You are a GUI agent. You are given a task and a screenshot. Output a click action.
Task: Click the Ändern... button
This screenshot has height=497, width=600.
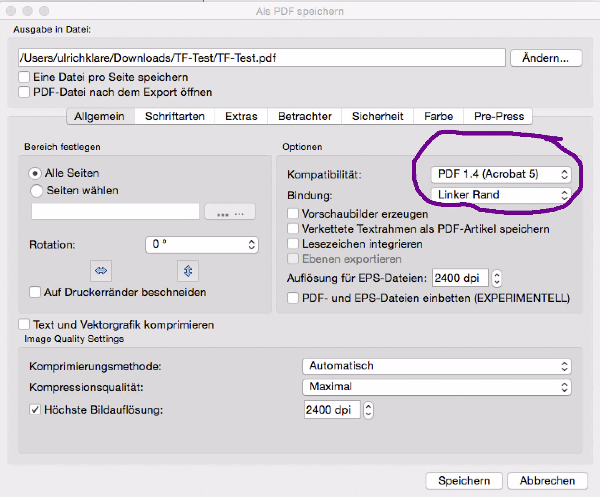click(x=545, y=58)
